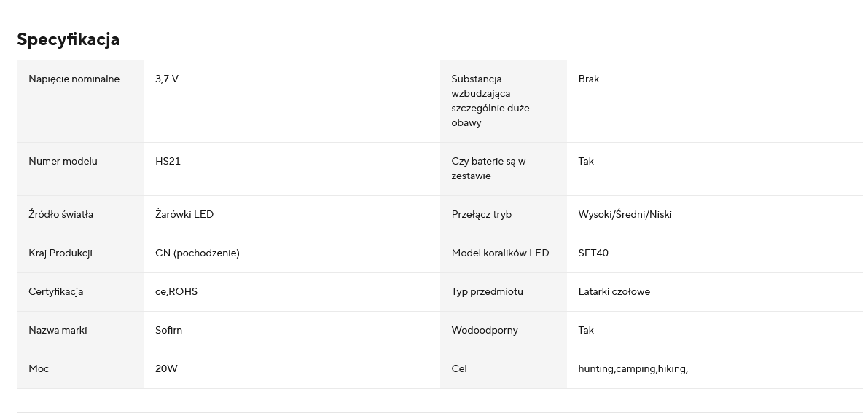This screenshot has width=868, height=418.
Task: Select the Czy baterie są w zestawie label
Action: pyautogui.click(x=488, y=169)
